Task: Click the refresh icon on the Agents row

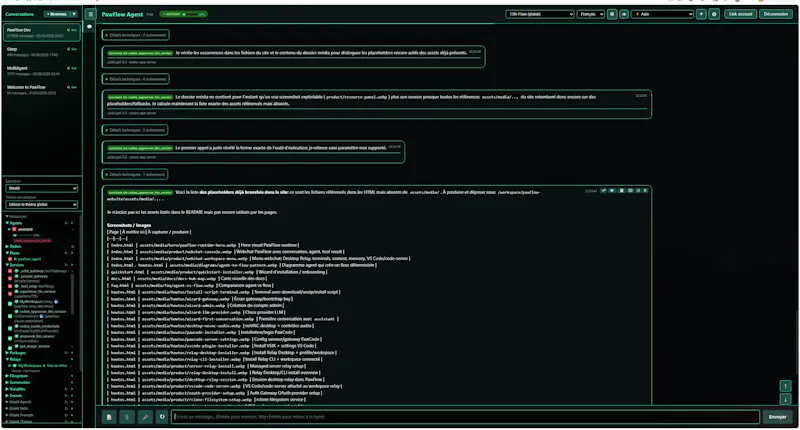Action: pyautogui.click(x=66, y=223)
